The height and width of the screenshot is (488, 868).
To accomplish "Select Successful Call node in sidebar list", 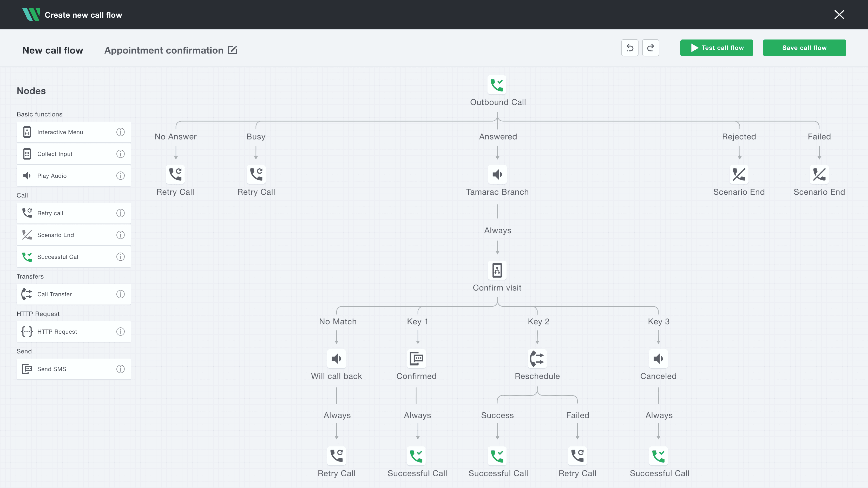I will pyautogui.click(x=74, y=257).
